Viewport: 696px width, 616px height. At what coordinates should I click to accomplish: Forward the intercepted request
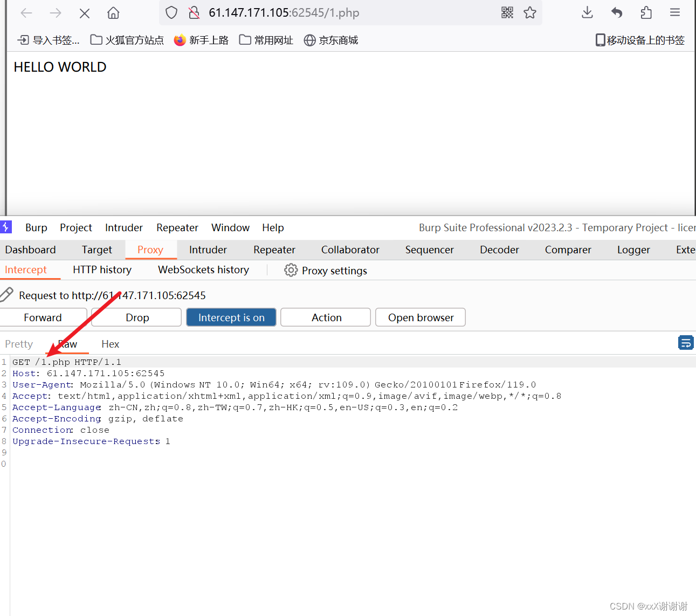pyautogui.click(x=43, y=317)
